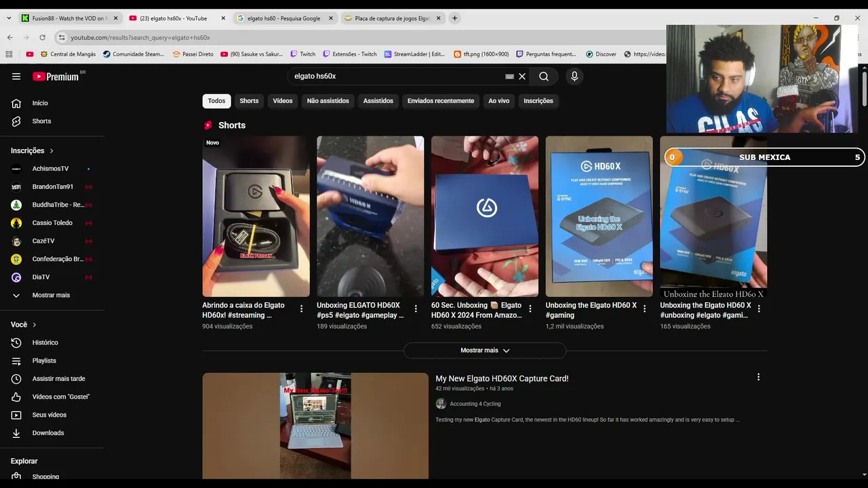Open the browser tab search dropdown
This screenshot has width=868, height=488.
(9, 18)
